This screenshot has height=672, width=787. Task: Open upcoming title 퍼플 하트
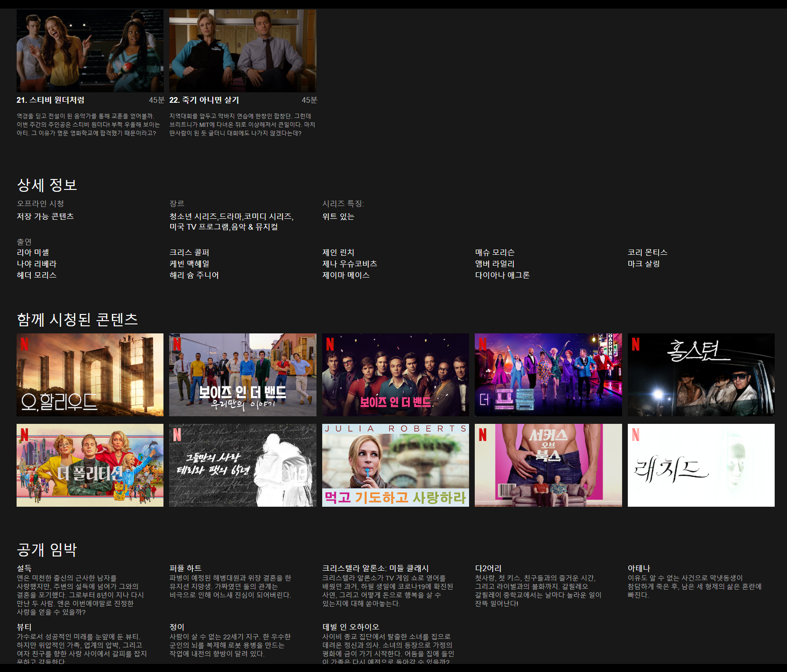coord(186,568)
